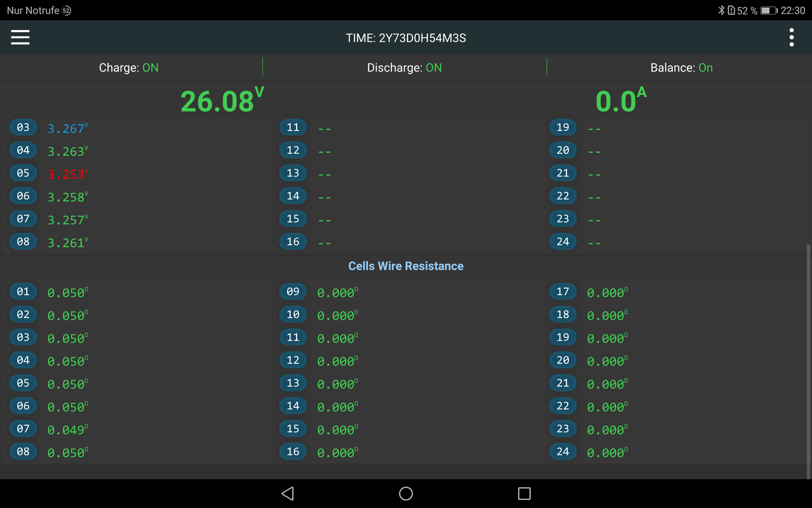Tap cell 05 badge next to 3.253 V

(23, 173)
